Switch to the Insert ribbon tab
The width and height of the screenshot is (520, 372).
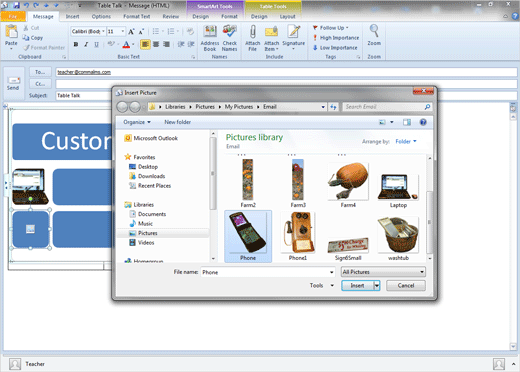[x=72, y=16]
